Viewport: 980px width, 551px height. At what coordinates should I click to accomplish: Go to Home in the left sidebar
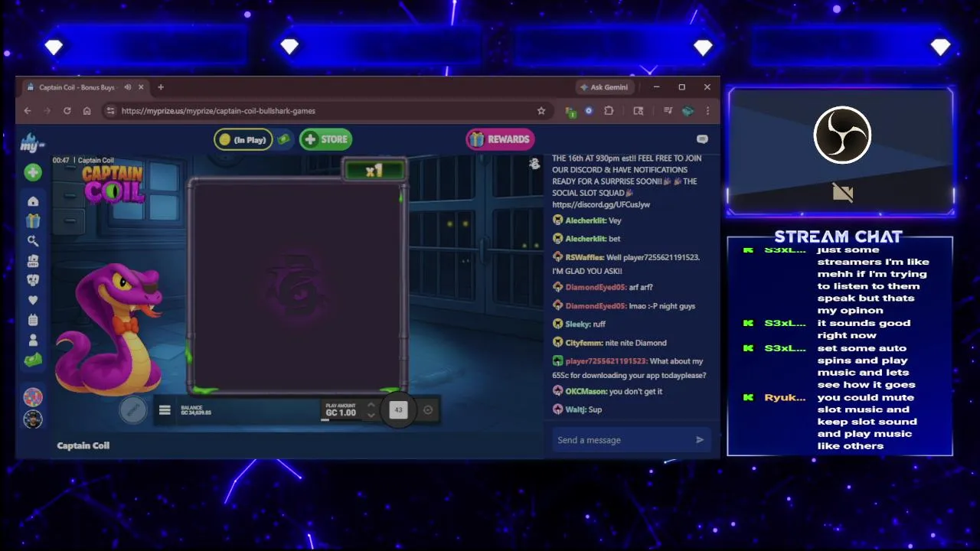(33, 201)
